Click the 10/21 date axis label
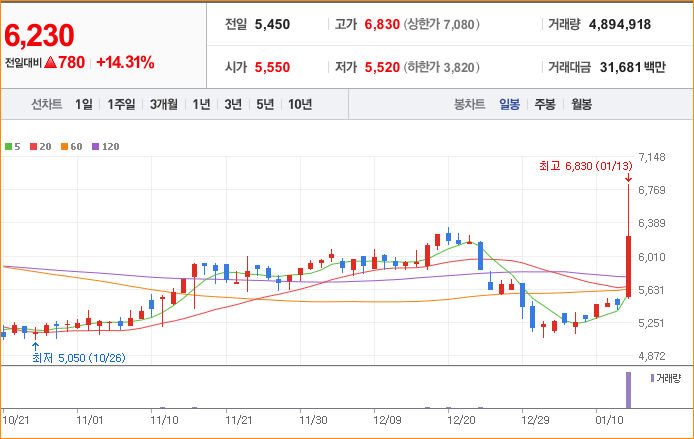694x439 pixels. click(16, 420)
